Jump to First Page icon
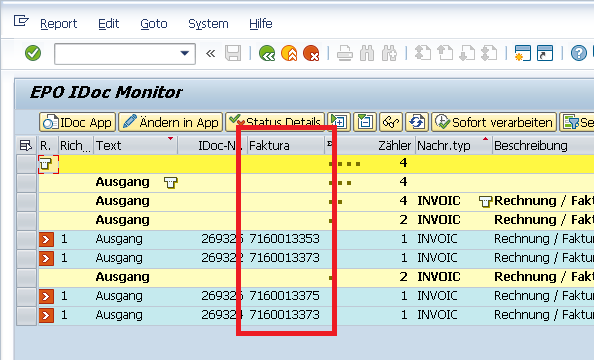Screen dimensions: 594x360 [423, 53]
